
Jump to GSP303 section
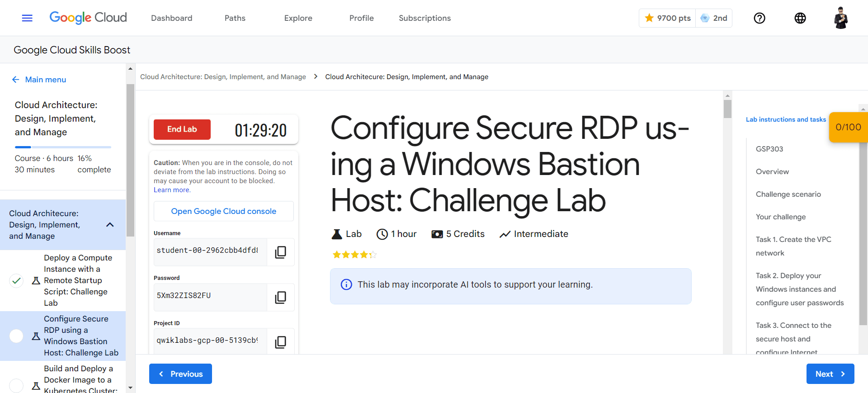pyautogui.click(x=769, y=149)
